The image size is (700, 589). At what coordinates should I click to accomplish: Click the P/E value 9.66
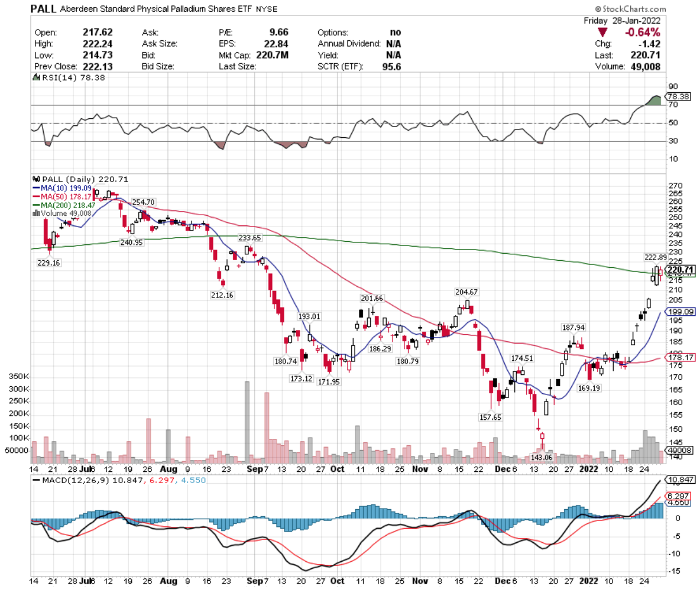[x=279, y=32]
